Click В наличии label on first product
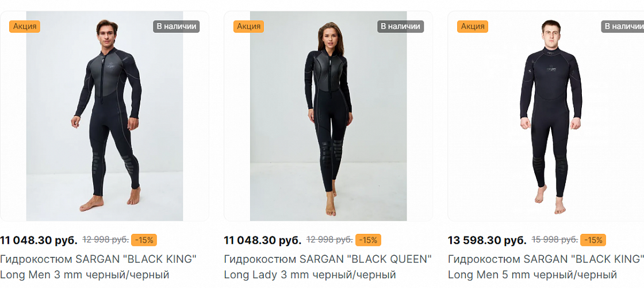The height and width of the screenshot is (288, 644). 177,26
